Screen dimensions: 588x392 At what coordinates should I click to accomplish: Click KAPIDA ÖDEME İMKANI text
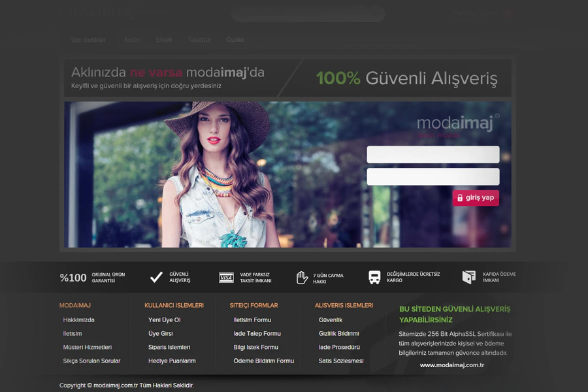coord(499,277)
